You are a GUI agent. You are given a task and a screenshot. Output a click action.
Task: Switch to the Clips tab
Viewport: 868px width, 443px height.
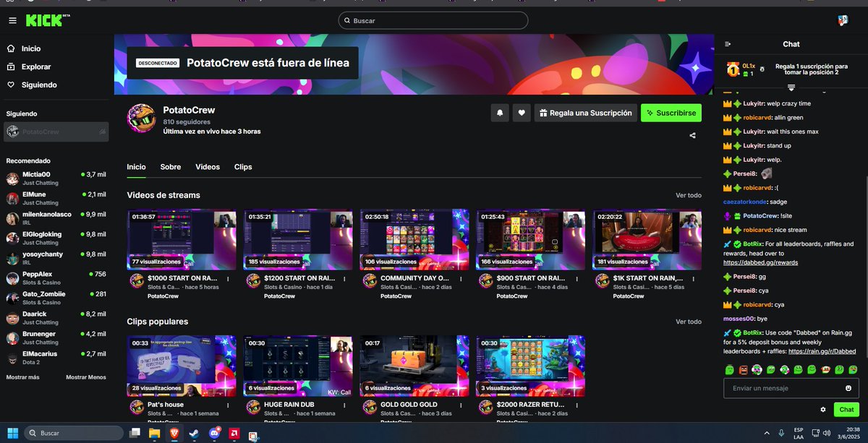pyautogui.click(x=243, y=167)
